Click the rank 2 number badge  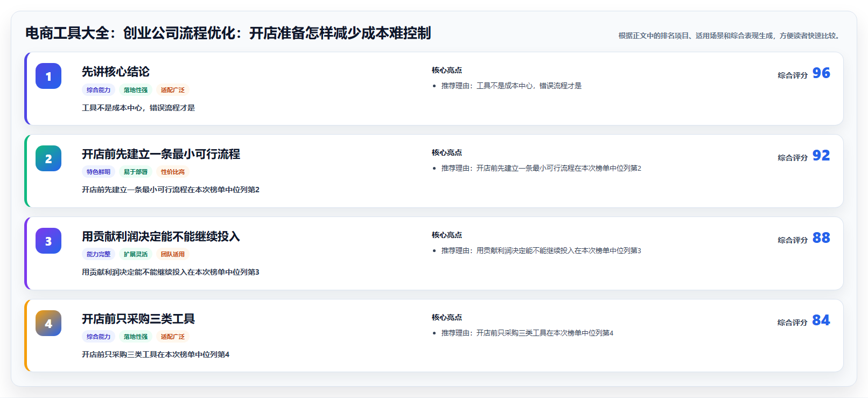point(48,158)
